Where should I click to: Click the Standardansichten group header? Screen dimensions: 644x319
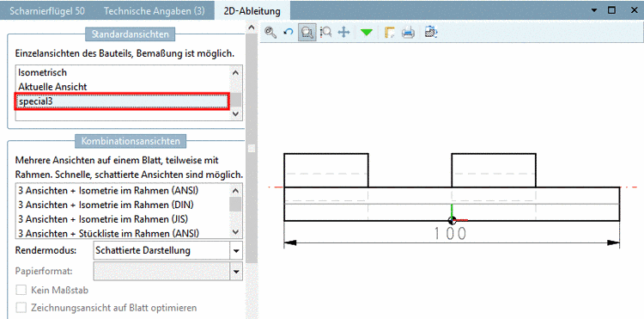[x=131, y=34]
